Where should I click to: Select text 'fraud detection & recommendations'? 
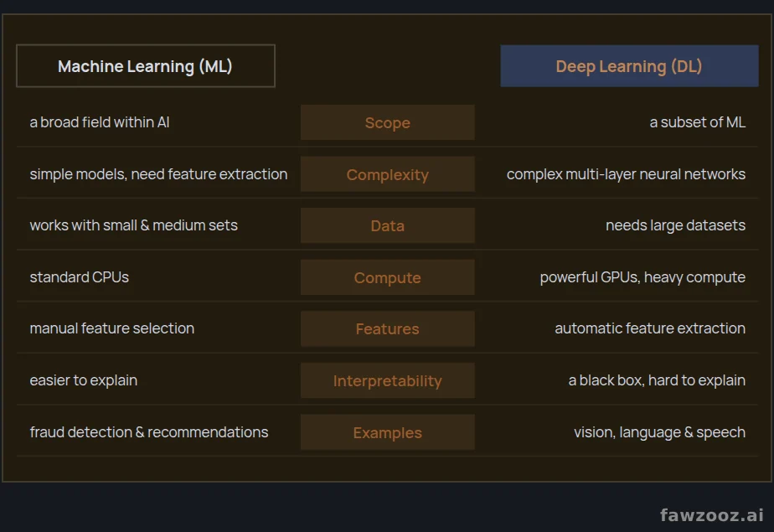[x=148, y=431]
